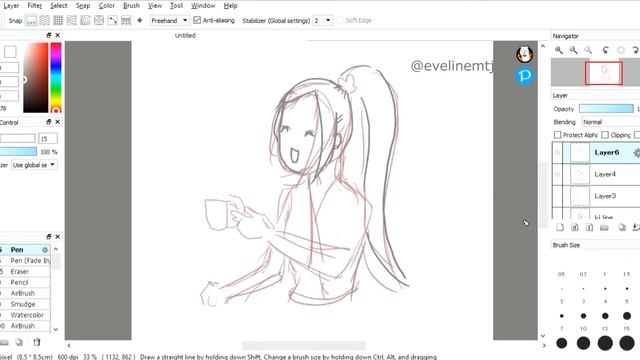Open the Layer menu
The image size is (640, 360).
pyautogui.click(x=11, y=6)
